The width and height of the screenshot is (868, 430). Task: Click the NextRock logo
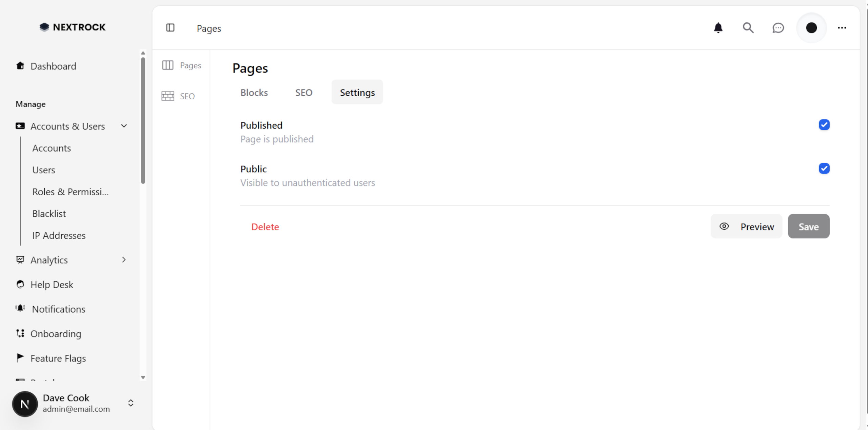(x=72, y=27)
